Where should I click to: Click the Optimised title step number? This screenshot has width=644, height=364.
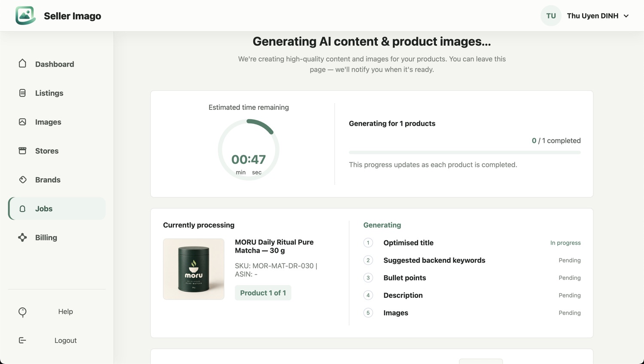tap(368, 243)
